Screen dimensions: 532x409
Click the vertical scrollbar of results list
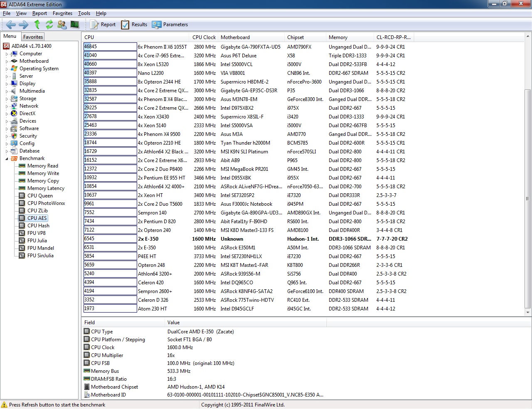click(528, 199)
